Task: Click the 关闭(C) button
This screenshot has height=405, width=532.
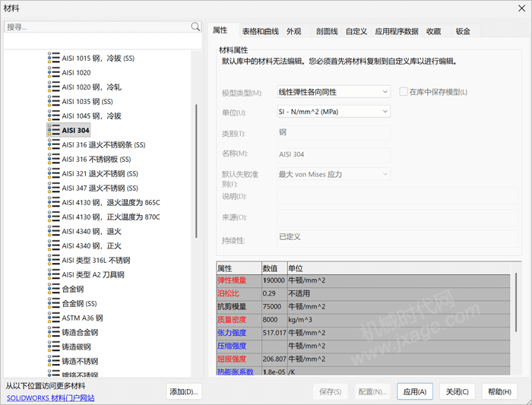Action: (x=457, y=392)
